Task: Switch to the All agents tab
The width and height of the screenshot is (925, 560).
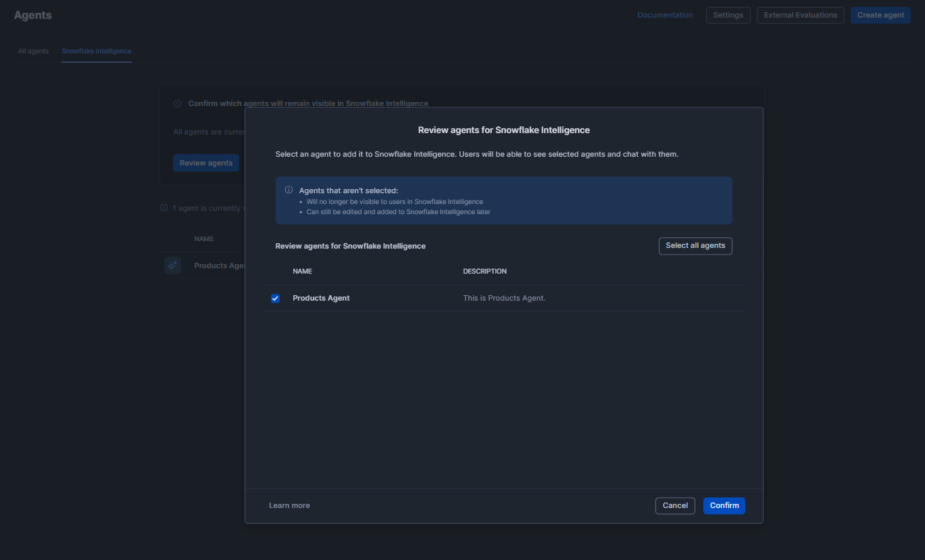Action: (x=32, y=51)
